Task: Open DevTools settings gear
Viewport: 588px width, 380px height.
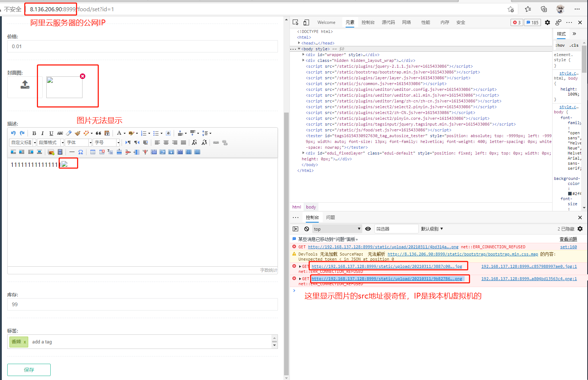Action: (x=547, y=22)
